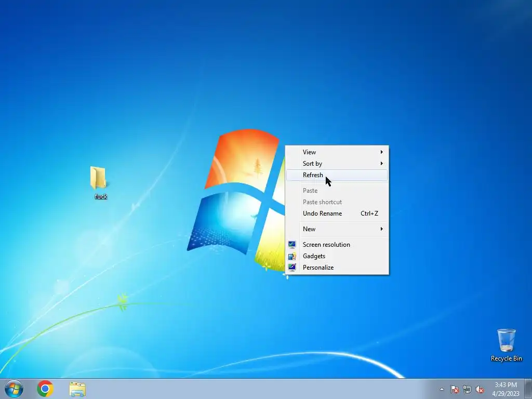Open Windows Explorer from the taskbar
This screenshot has width=532, height=399.
78,389
